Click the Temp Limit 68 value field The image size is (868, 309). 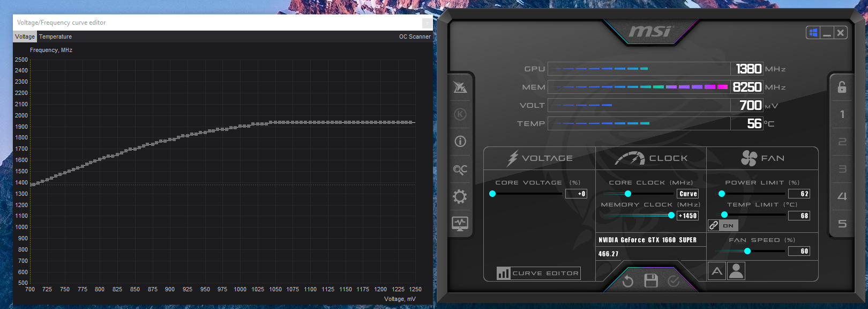click(799, 216)
